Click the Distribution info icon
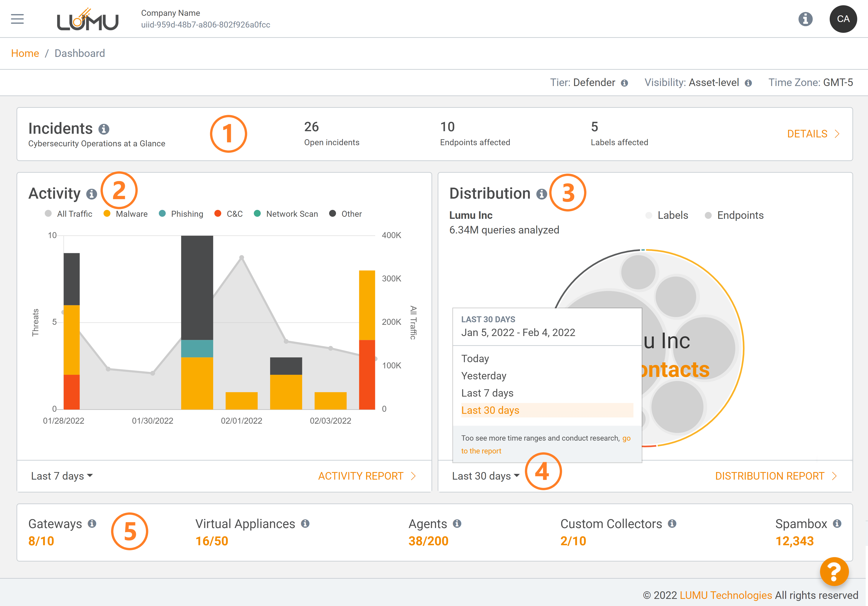 [x=541, y=194]
